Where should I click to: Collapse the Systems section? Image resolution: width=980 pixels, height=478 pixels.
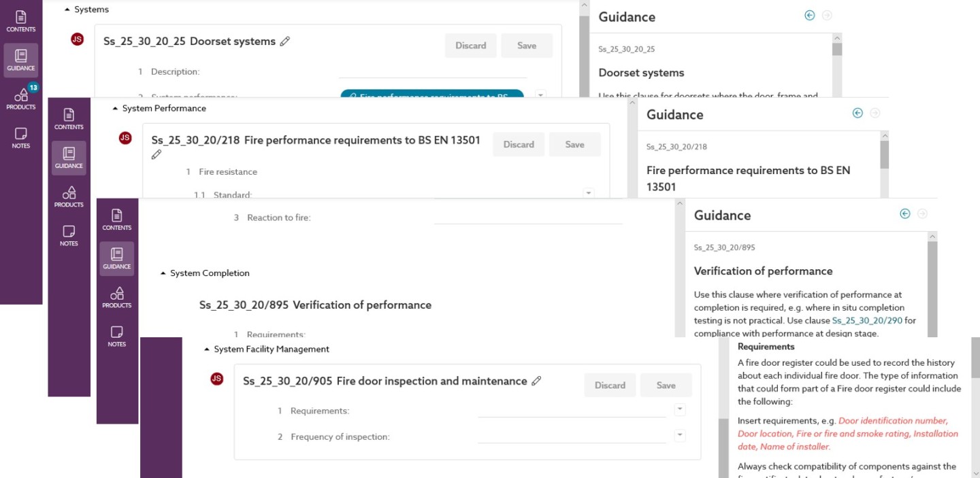click(x=67, y=10)
